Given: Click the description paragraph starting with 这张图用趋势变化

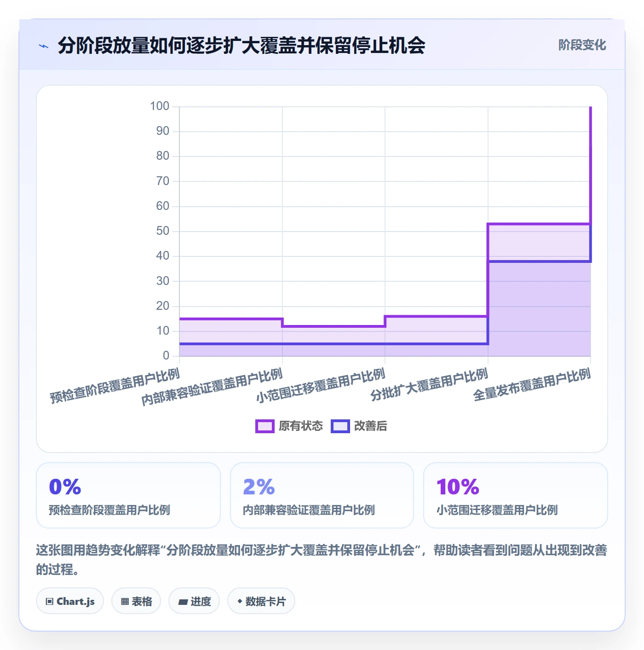Looking at the screenshot, I should coord(322,560).
